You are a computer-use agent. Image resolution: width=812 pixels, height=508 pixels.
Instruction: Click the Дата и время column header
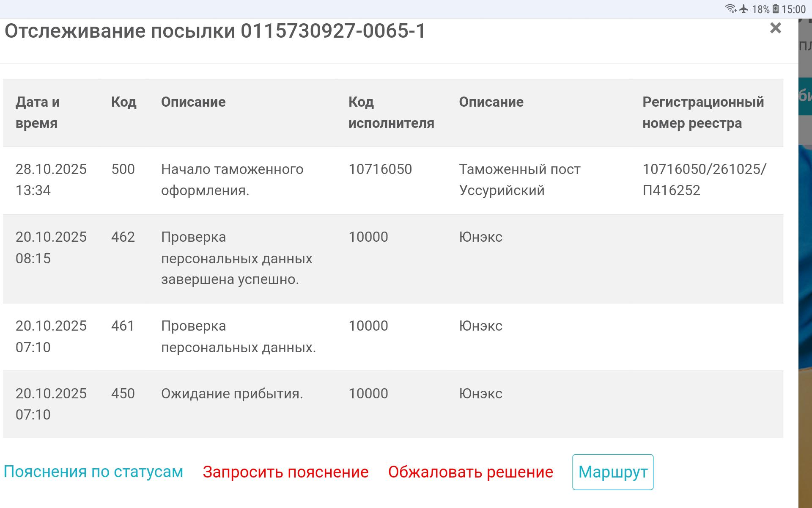(x=38, y=113)
